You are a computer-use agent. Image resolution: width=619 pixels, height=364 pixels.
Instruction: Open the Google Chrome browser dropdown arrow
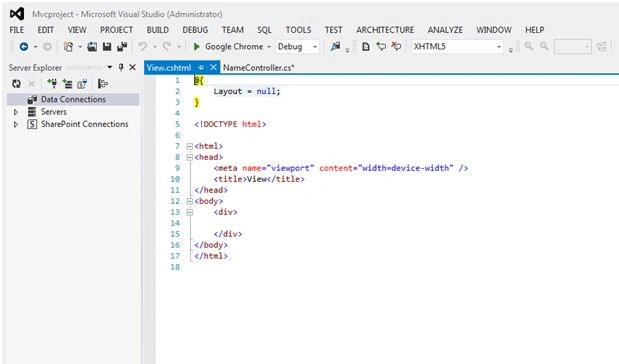[269, 47]
